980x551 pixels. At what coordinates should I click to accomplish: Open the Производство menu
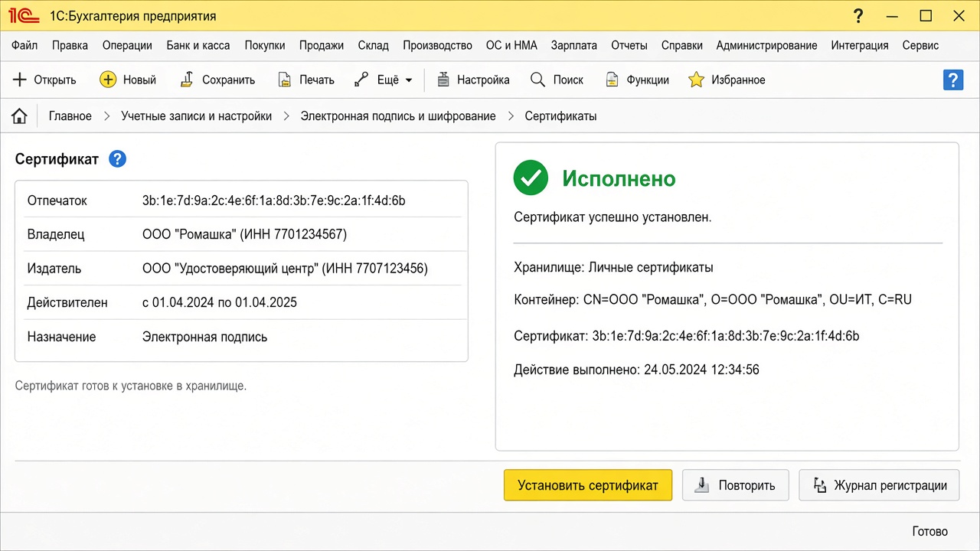[x=438, y=45]
